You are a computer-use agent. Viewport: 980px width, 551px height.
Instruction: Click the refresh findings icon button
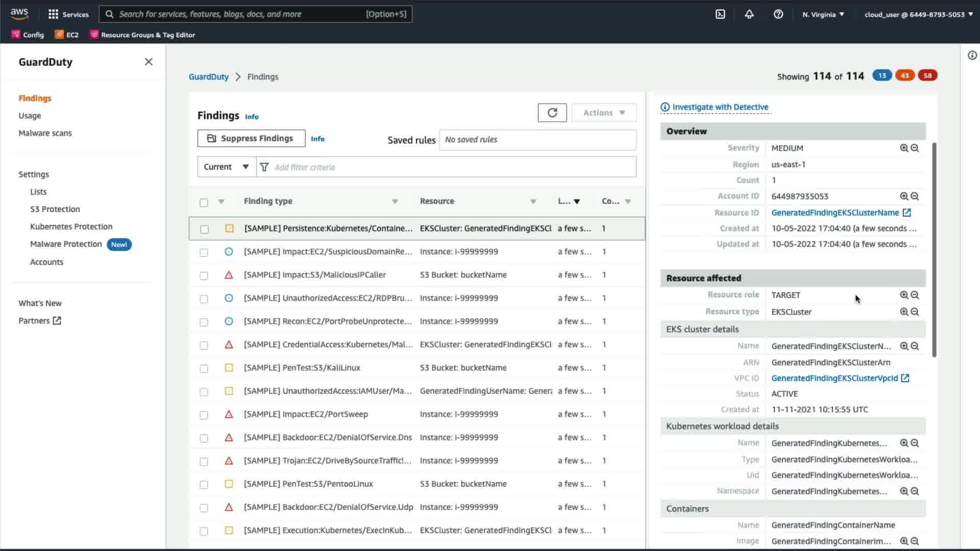click(552, 113)
